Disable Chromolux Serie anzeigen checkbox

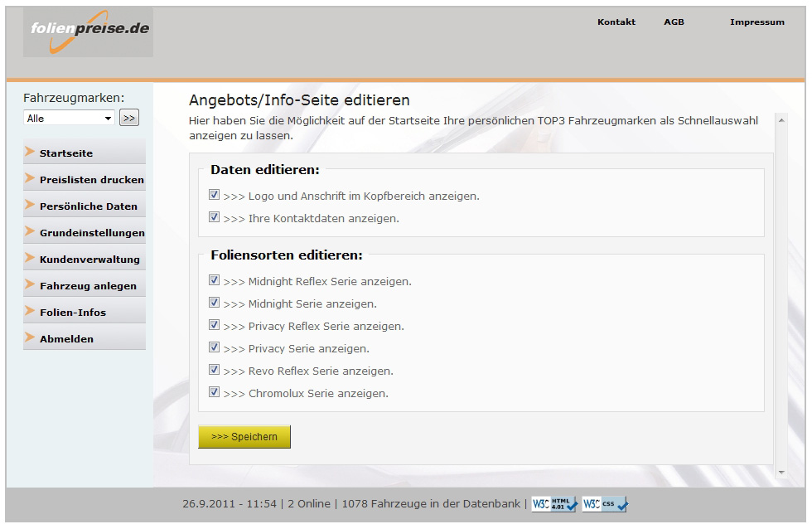pos(214,392)
